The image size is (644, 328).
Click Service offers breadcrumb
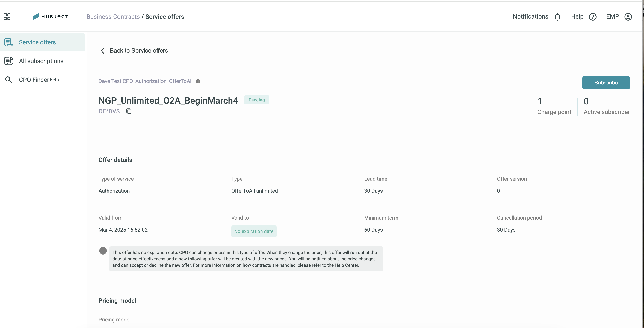pyautogui.click(x=165, y=17)
